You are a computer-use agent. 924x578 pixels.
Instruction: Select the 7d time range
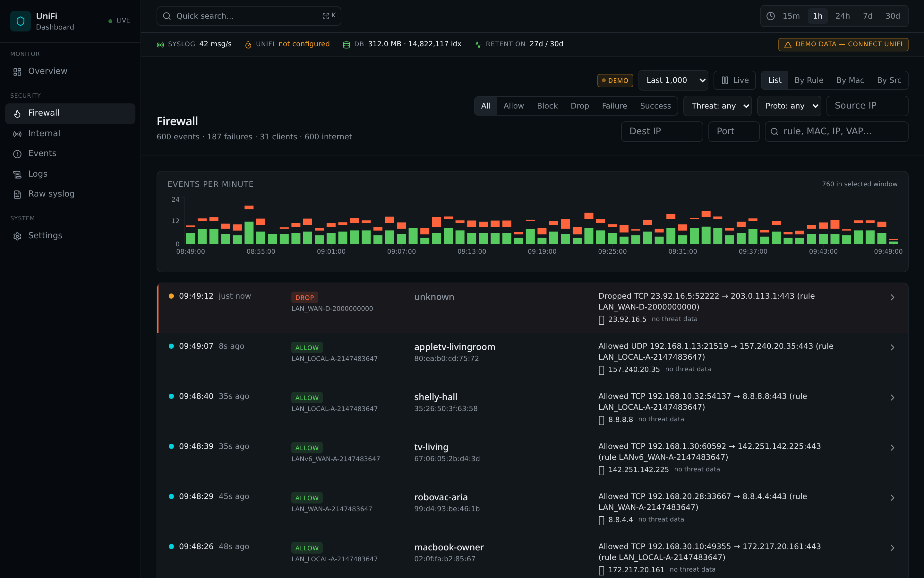coord(868,16)
